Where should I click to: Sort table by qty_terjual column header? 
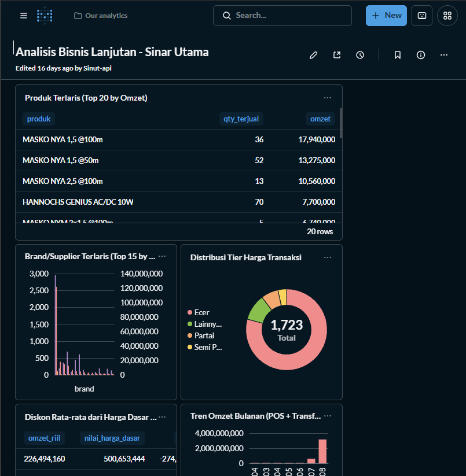[241, 119]
